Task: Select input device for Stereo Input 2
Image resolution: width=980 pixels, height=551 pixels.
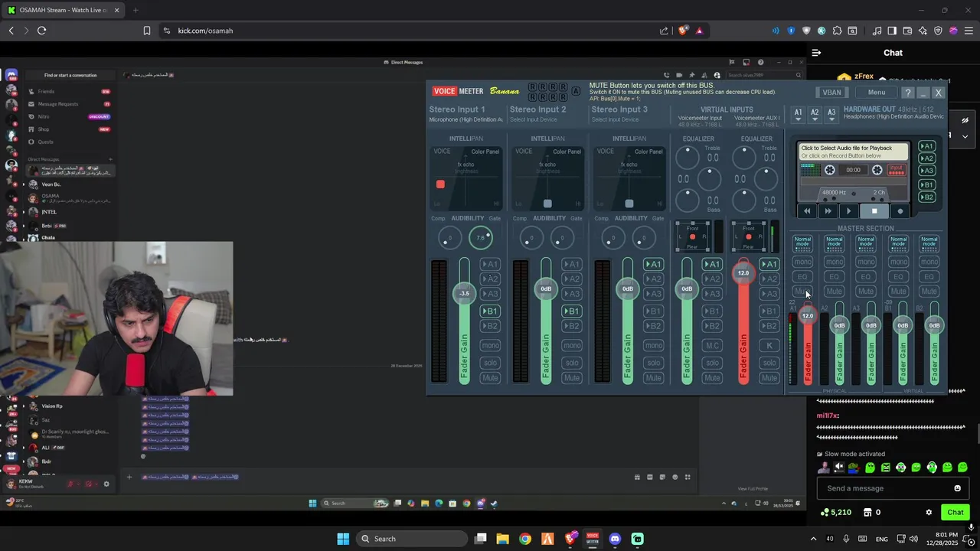Action: point(533,119)
